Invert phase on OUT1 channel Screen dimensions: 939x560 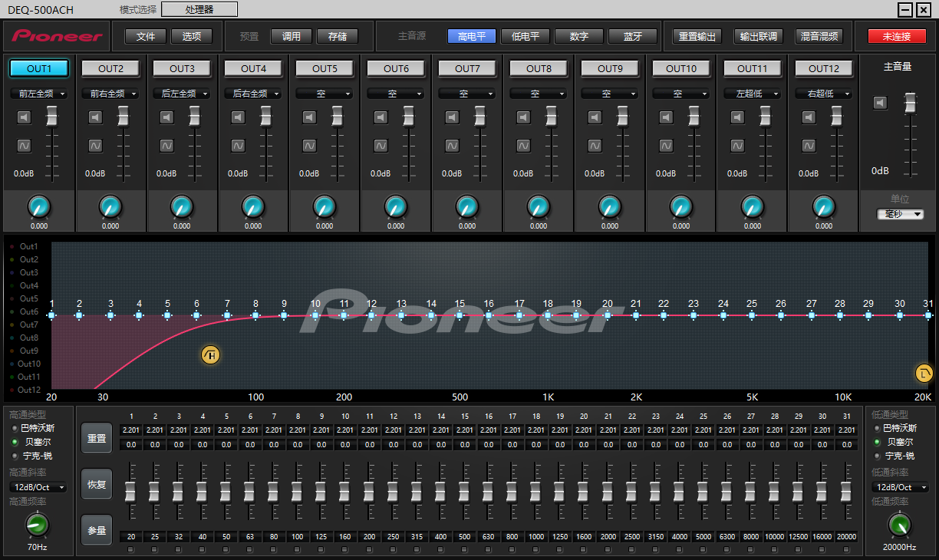[24, 145]
